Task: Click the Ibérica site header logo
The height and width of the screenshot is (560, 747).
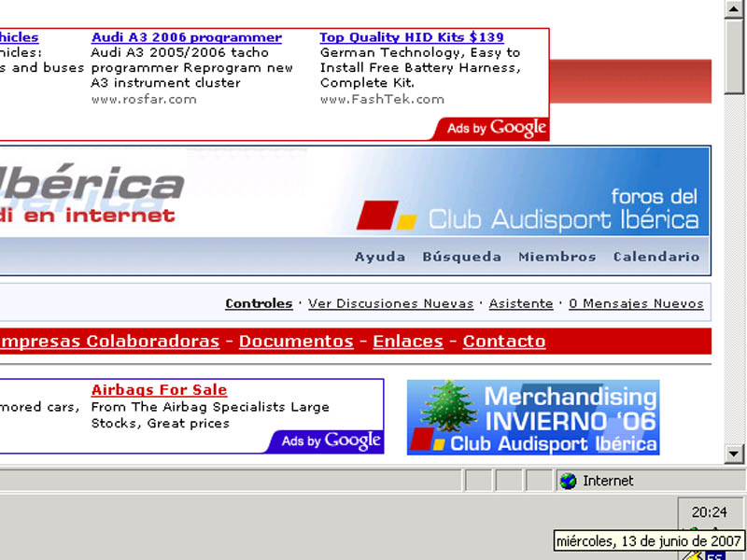Action: [x=92, y=194]
